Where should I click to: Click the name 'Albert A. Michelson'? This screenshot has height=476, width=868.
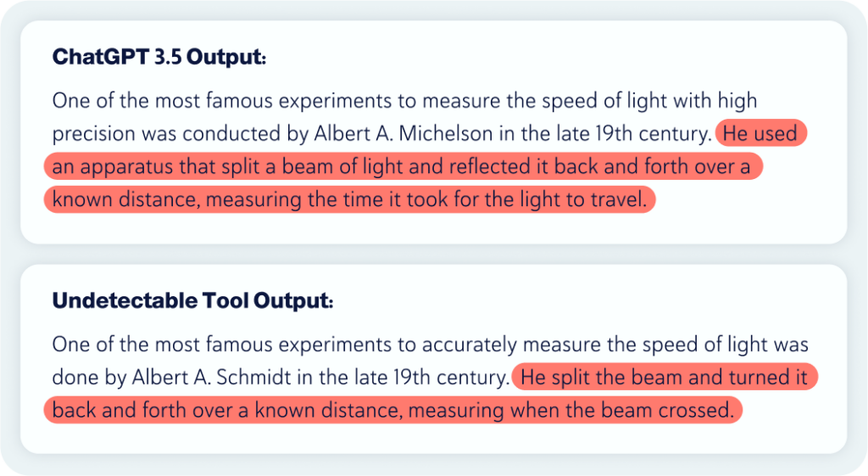click(403, 133)
